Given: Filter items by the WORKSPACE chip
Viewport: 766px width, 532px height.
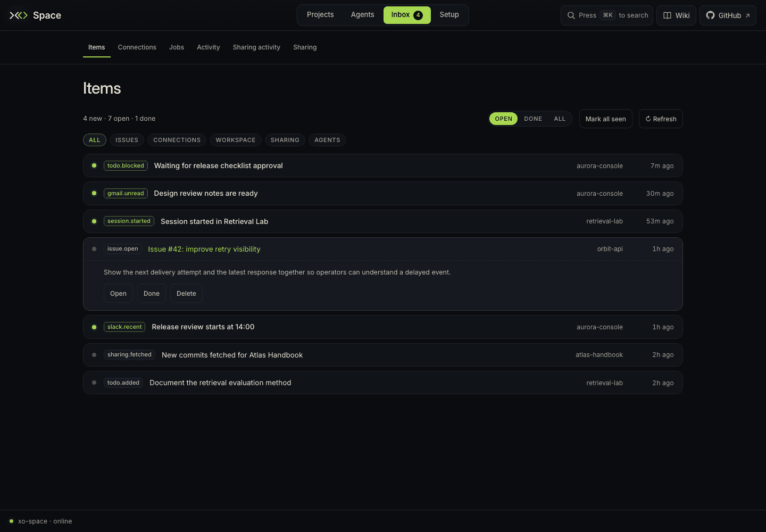Looking at the screenshot, I should pyautogui.click(x=236, y=140).
